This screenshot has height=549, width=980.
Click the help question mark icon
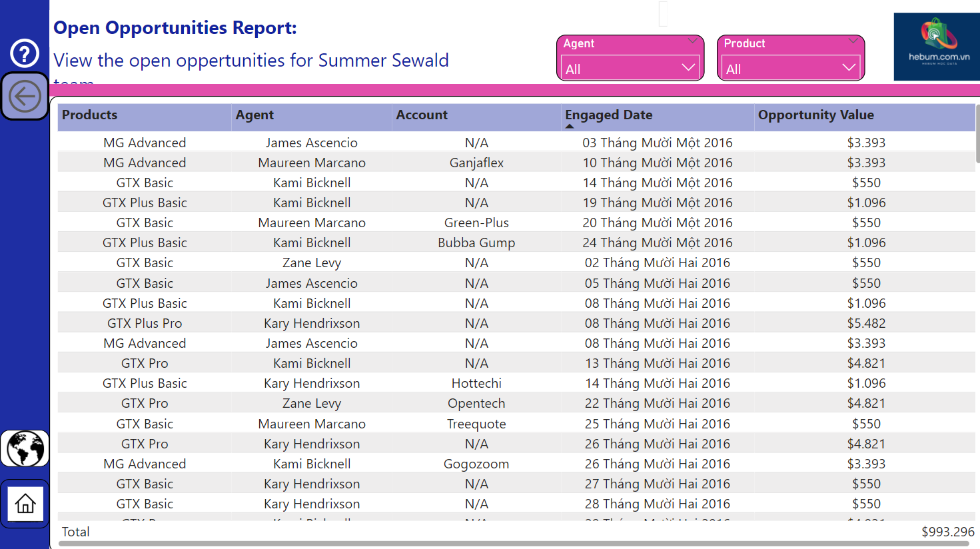click(x=25, y=53)
